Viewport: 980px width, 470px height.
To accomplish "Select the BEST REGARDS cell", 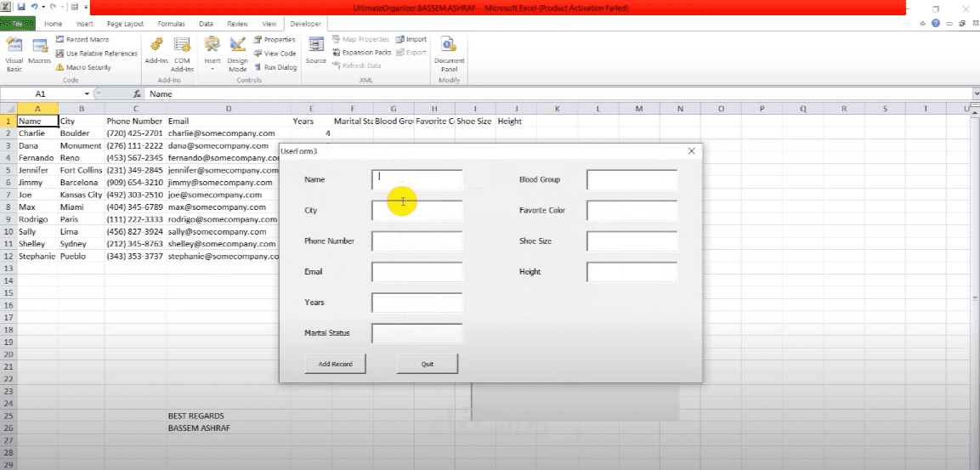I will [228, 416].
